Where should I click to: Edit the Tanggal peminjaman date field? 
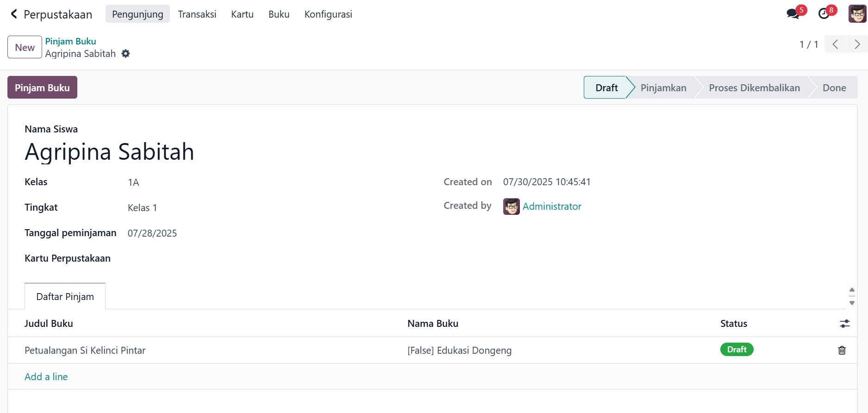[x=152, y=233]
